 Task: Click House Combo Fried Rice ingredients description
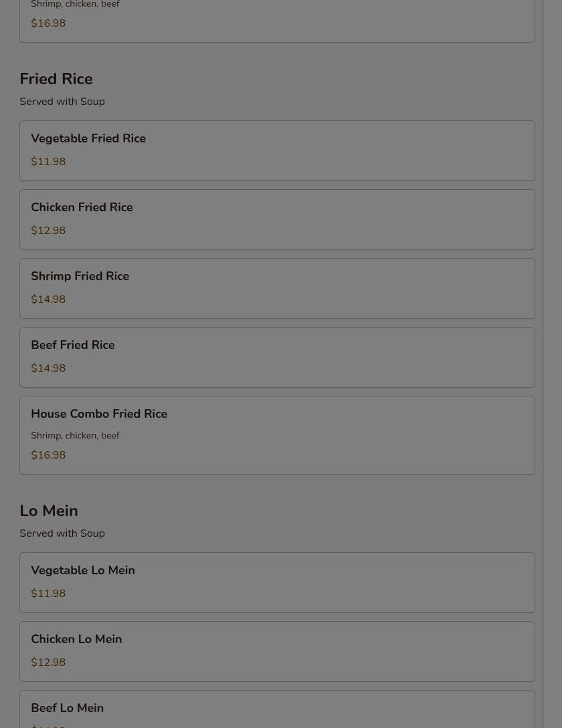pyautogui.click(x=75, y=435)
